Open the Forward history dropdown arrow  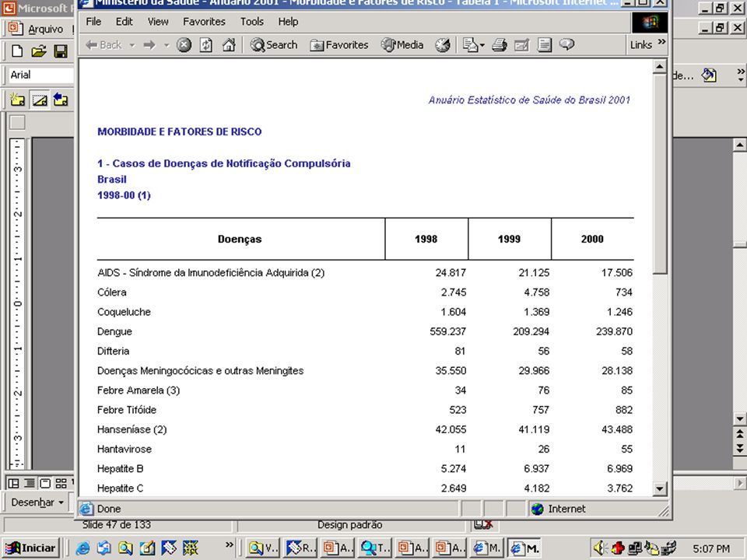(x=167, y=45)
